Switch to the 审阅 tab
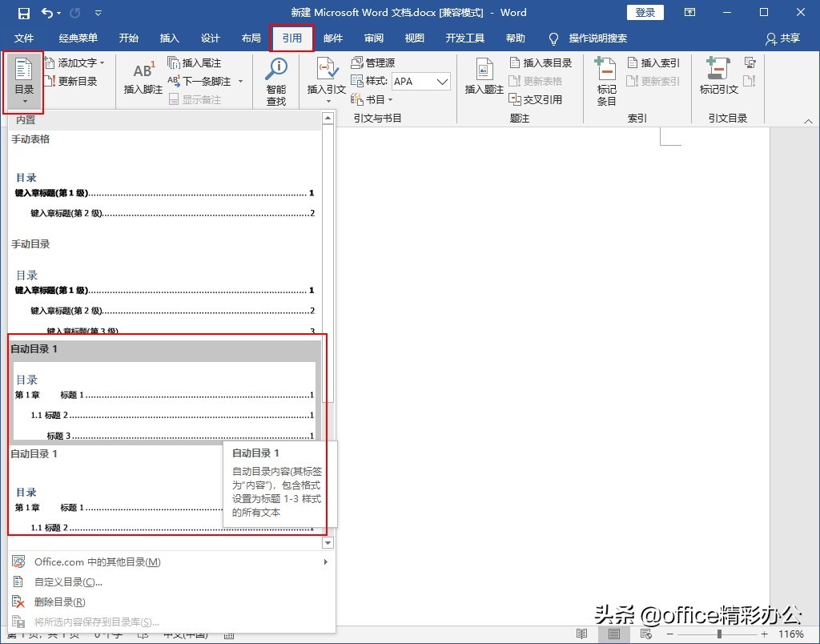Image resolution: width=820 pixels, height=644 pixels. [x=374, y=38]
